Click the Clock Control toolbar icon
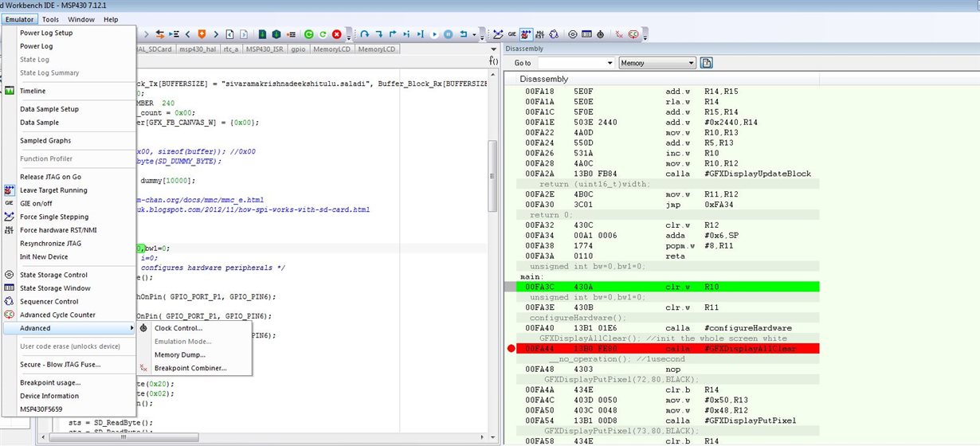 pos(600,34)
